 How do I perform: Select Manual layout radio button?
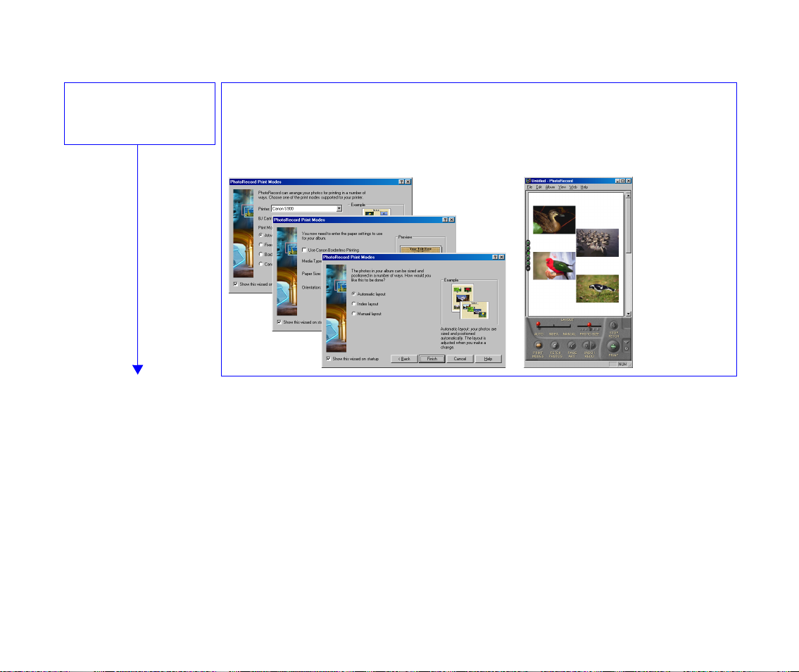click(x=353, y=313)
